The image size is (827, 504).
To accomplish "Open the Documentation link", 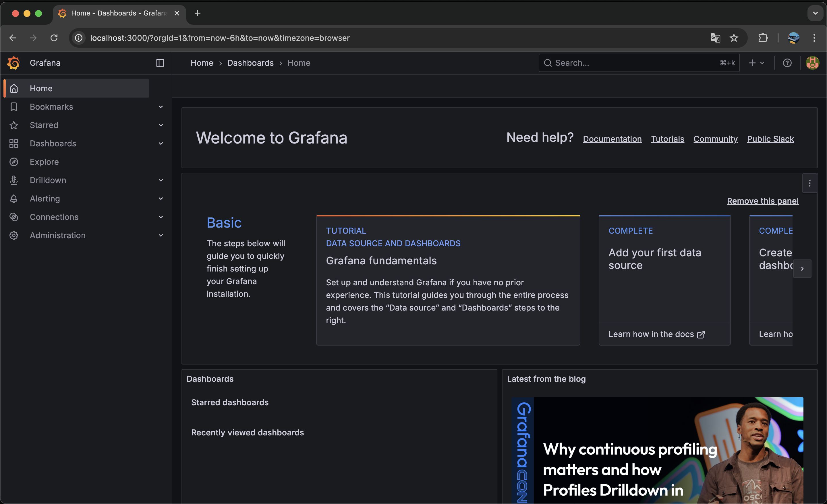I will (x=612, y=139).
